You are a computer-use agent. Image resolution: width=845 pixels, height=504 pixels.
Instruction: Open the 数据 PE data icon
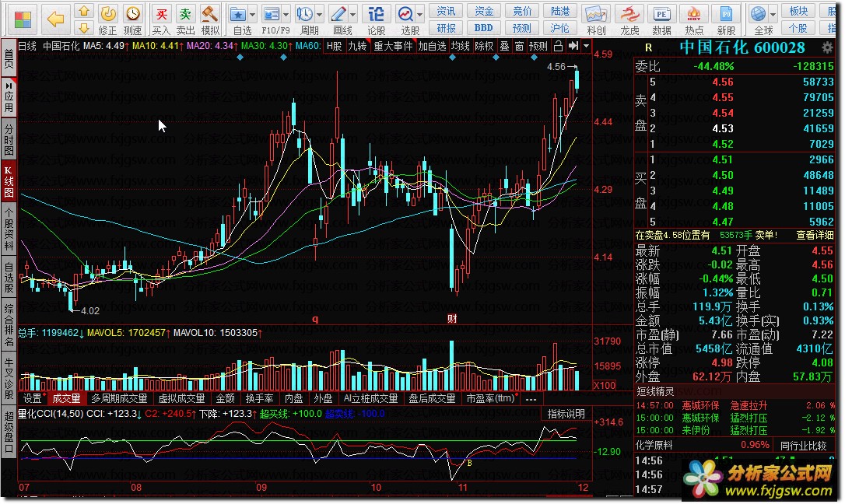tap(662, 14)
